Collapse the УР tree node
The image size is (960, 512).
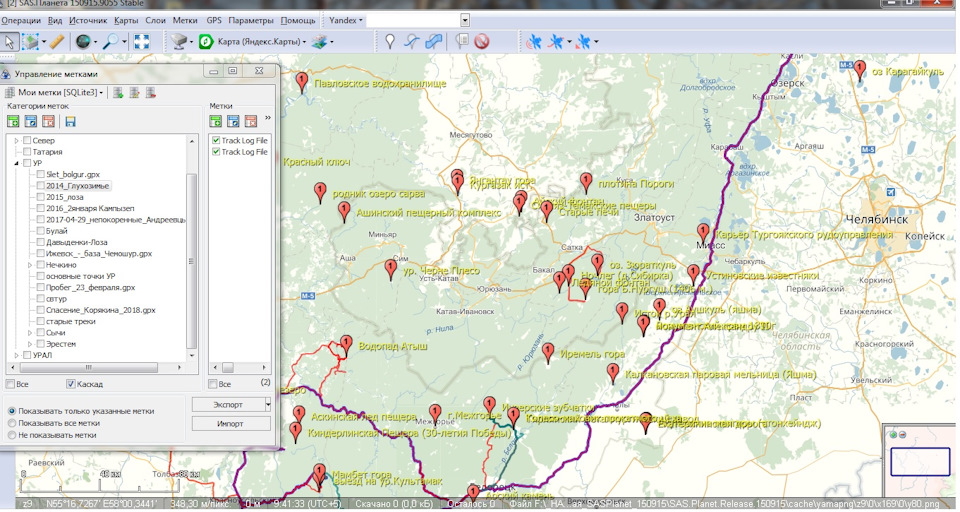pos(17,164)
